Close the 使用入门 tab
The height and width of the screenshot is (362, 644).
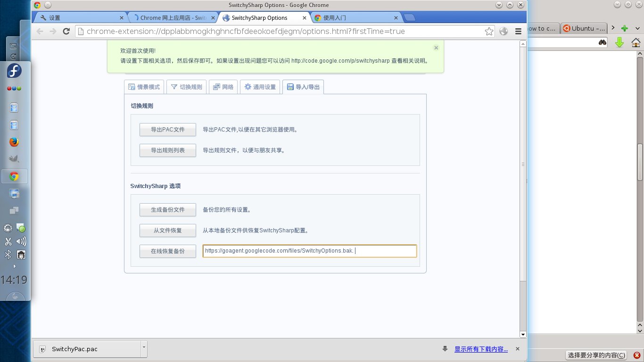pyautogui.click(x=395, y=18)
